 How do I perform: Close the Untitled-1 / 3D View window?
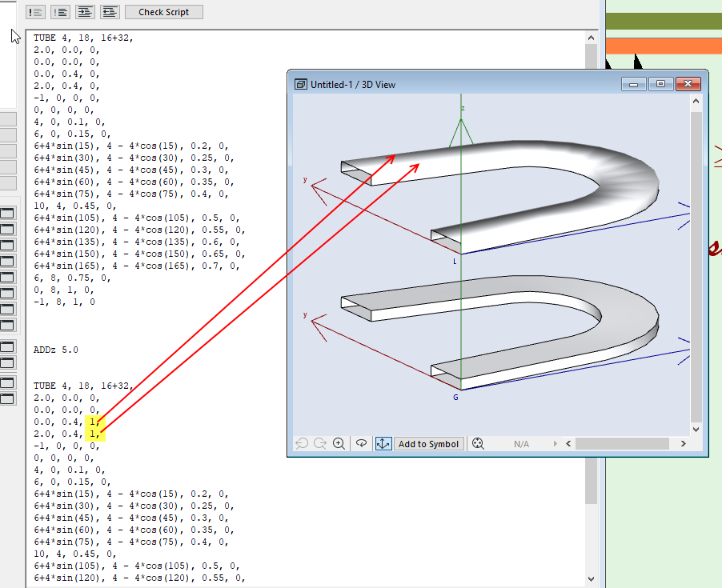pyautogui.click(x=688, y=84)
